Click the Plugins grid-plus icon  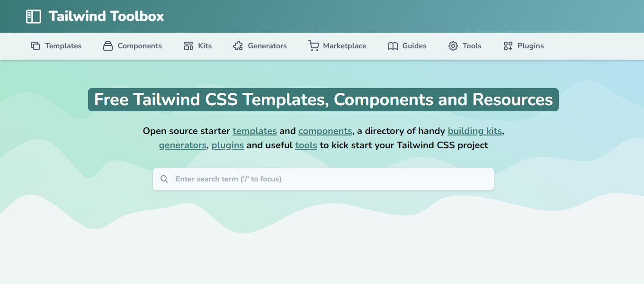[x=508, y=46]
